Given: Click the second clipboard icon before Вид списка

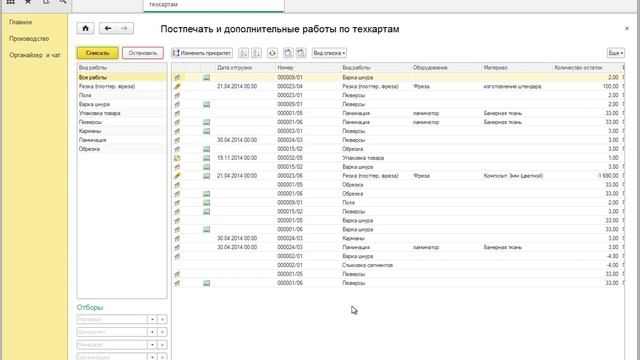Looking at the screenshot, I should click(x=301, y=53).
